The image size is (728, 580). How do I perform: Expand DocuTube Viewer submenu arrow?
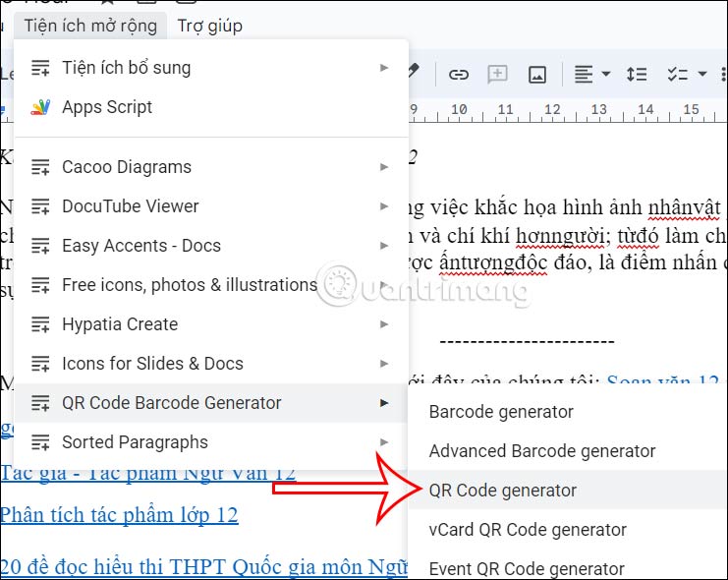384,206
